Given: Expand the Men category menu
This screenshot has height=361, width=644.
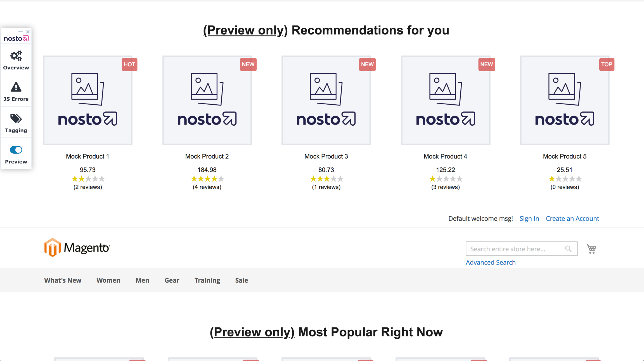Looking at the screenshot, I should pyautogui.click(x=142, y=280).
